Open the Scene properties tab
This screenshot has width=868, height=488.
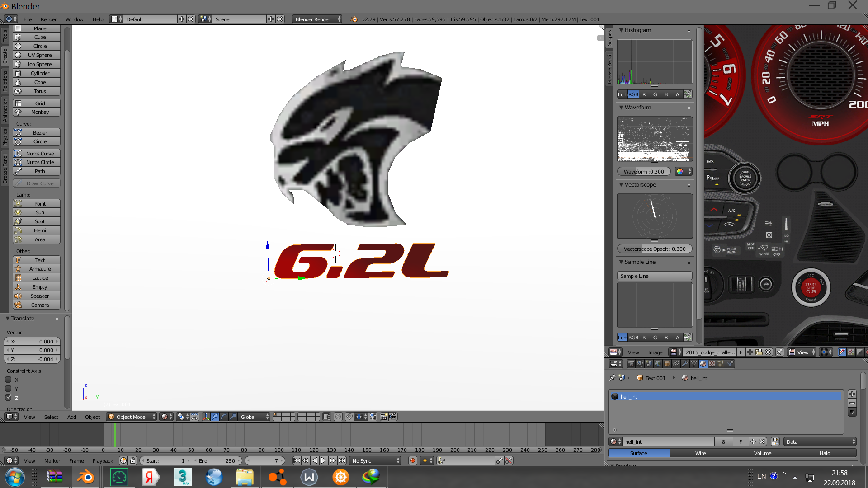(x=649, y=364)
